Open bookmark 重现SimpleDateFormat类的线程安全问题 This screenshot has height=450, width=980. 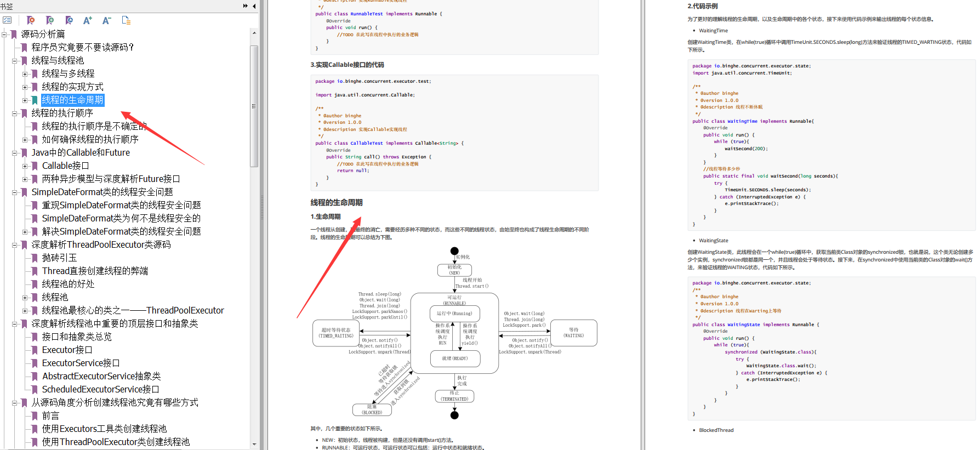[121, 205]
